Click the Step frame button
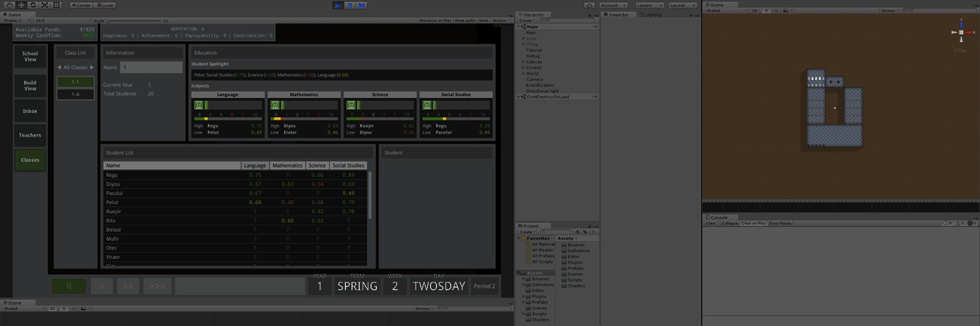 [362, 5]
